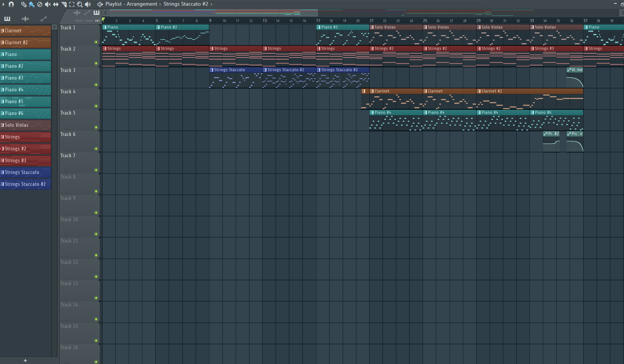Select the Delete tool
The height and width of the screenshot is (364, 624).
pos(40,4)
